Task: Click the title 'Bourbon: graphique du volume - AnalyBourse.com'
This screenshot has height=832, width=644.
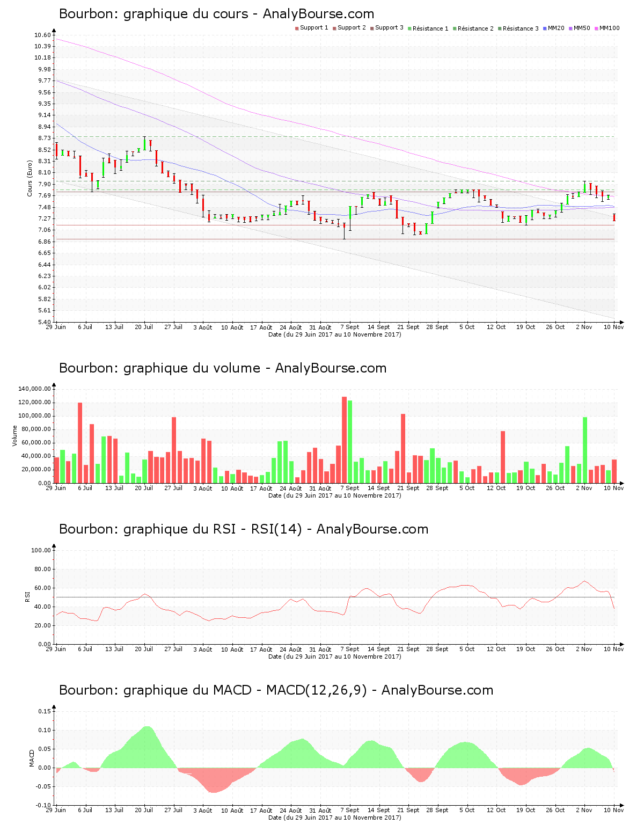Action: (223, 368)
